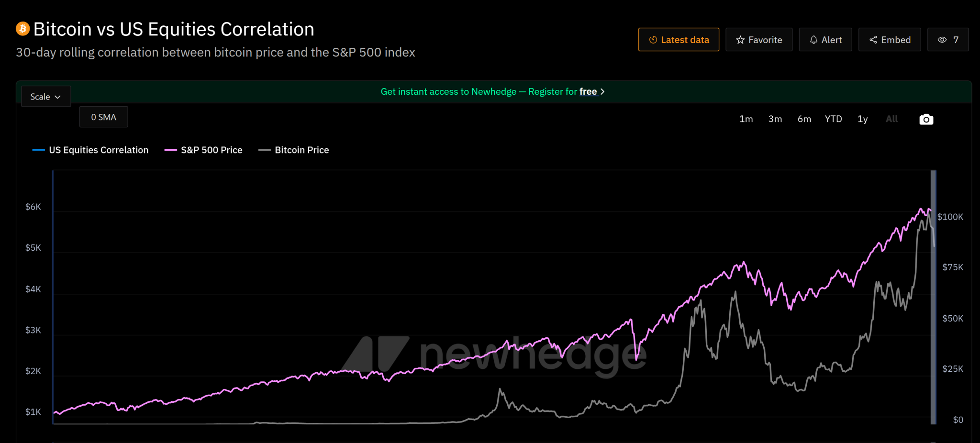This screenshot has width=980, height=443.
Task: Select the All time range label
Action: tap(891, 119)
